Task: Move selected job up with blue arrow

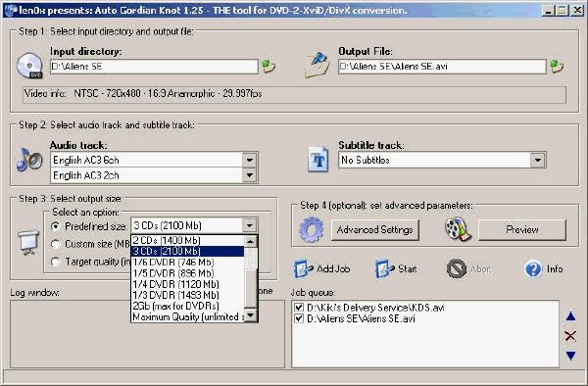Action: point(570,316)
